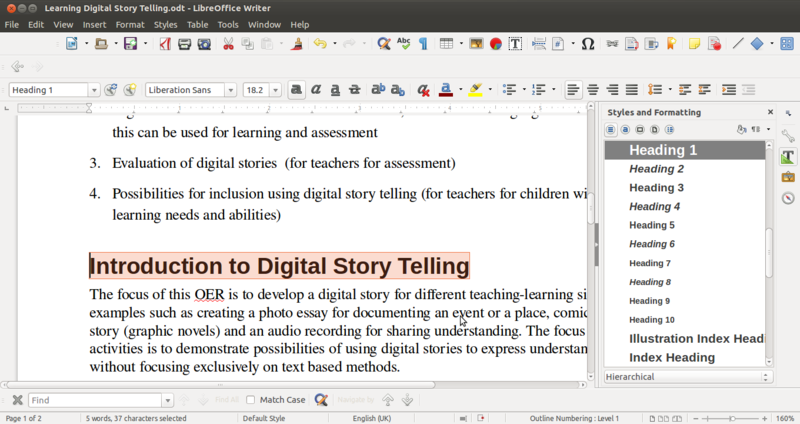Run the Spelling check icon
800x424 pixels.
404,44
